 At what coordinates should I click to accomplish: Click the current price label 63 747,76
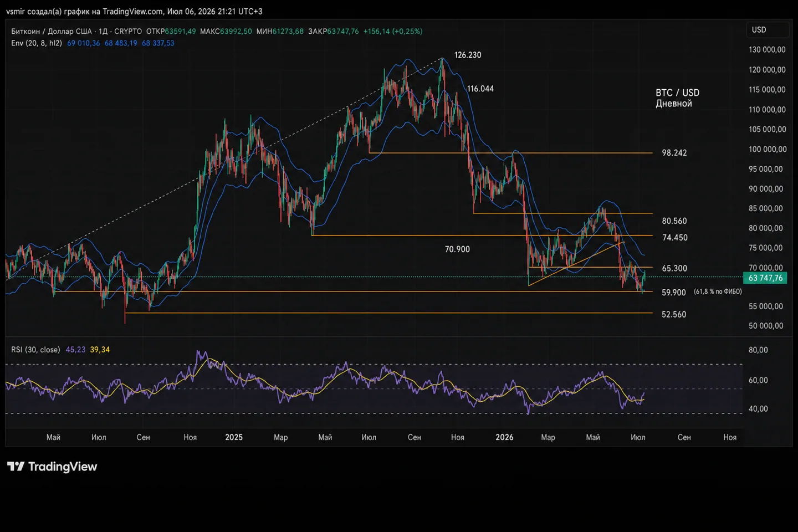(766, 278)
